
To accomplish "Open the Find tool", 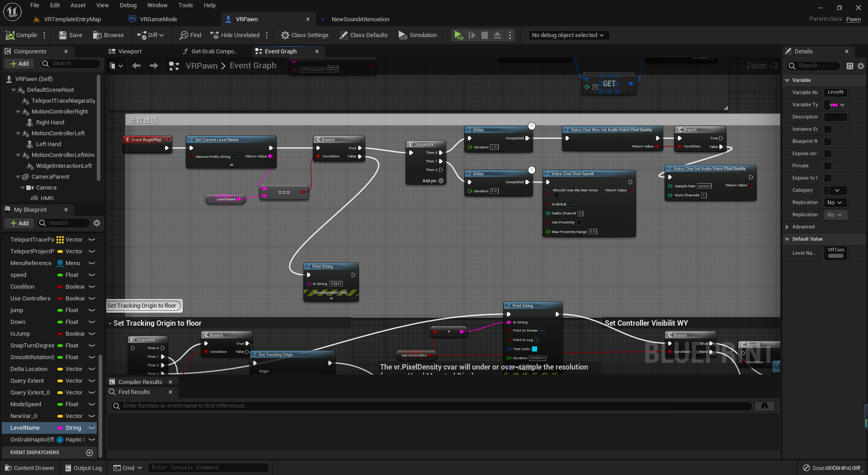I will pyautogui.click(x=190, y=35).
